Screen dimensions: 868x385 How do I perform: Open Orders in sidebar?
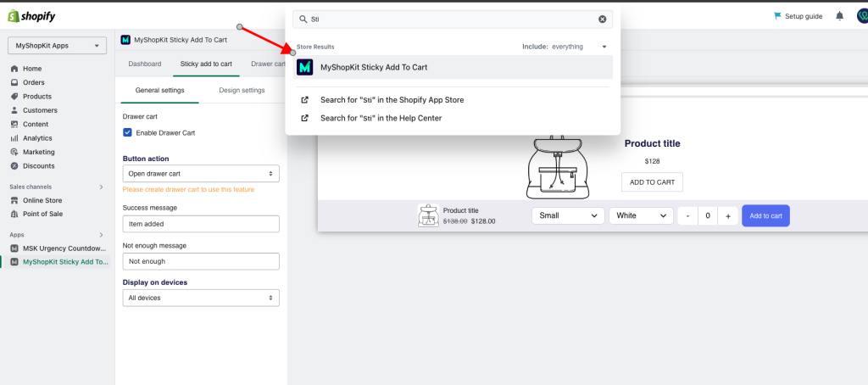pyautogui.click(x=34, y=82)
